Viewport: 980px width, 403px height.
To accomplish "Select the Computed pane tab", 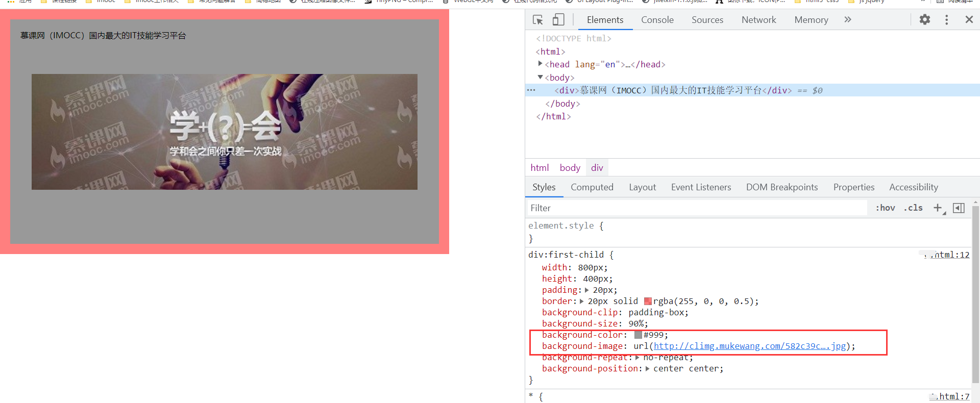I will click(x=592, y=187).
